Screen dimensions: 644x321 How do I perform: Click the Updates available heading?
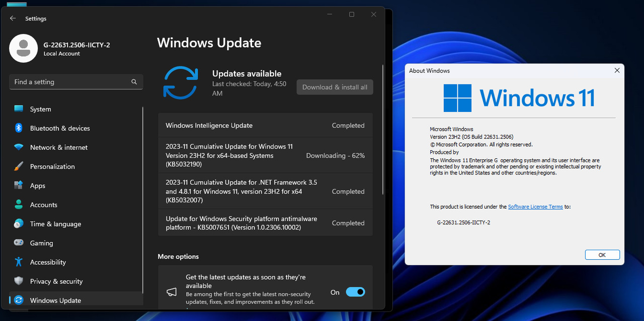point(247,73)
